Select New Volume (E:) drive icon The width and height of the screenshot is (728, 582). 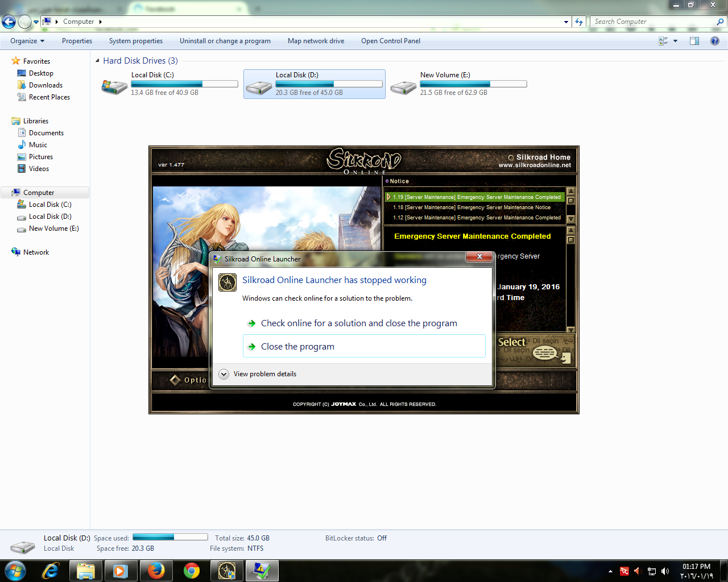coord(403,87)
